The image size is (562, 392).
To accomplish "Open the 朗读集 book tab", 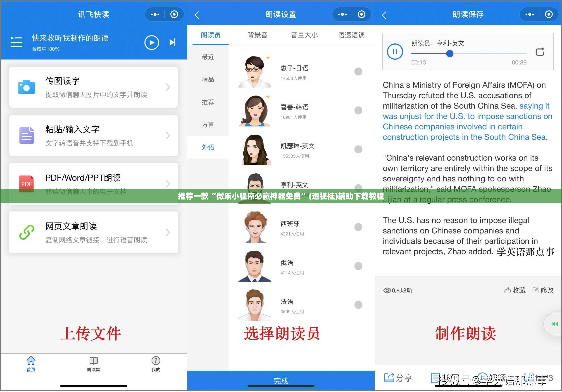I will pyautogui.click(x=93, y=364).
